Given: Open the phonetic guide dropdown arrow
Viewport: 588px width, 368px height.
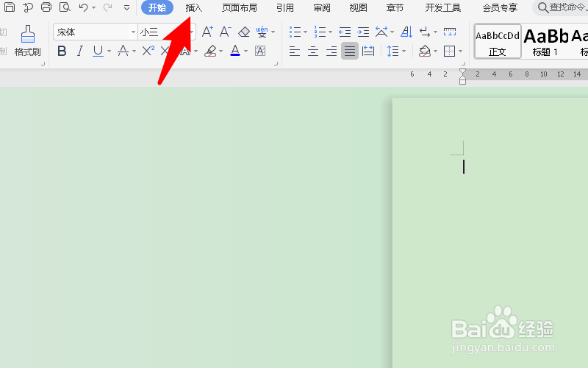Looking at the screenshot, I should pyautogui.click(x=273, y=32).
